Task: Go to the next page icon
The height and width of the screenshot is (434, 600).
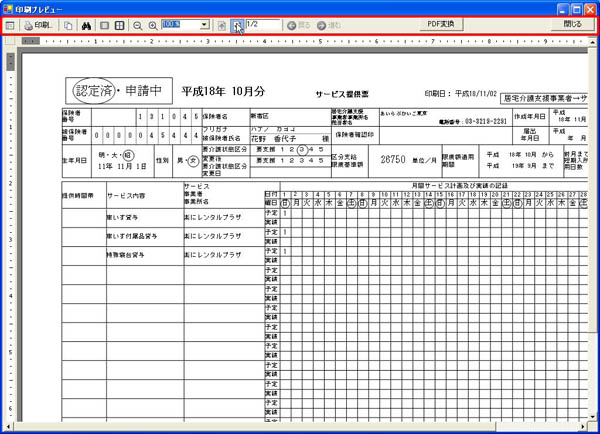Action: coord(237,26)
